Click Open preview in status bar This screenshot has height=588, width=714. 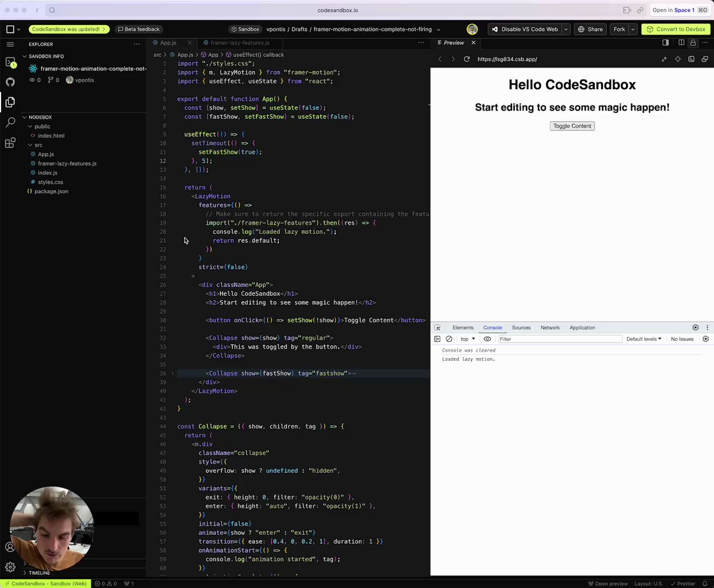tap(607, 584)
